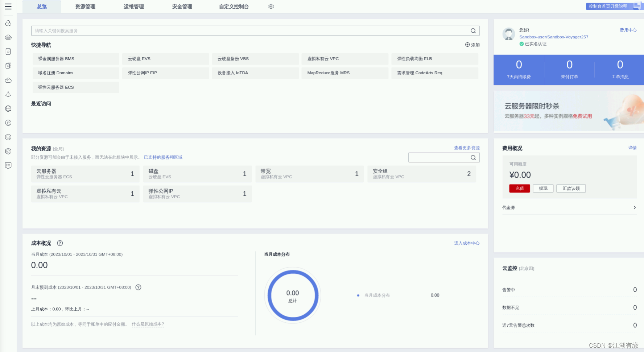Open the 云服务器 ECS resource card
644x352 pixels.
click(85, 174)
